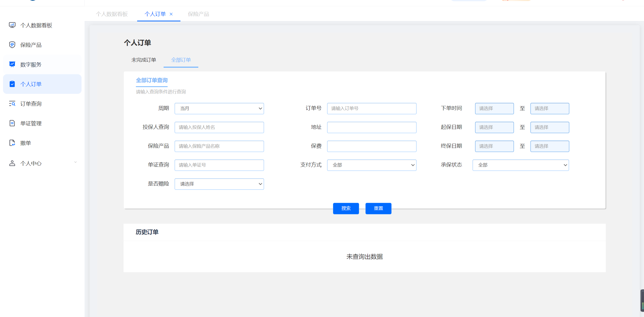Viewport: 644px width, 317px height.
Task: Open 数字服务 sidebar menu item
Action: pos(42,64)
